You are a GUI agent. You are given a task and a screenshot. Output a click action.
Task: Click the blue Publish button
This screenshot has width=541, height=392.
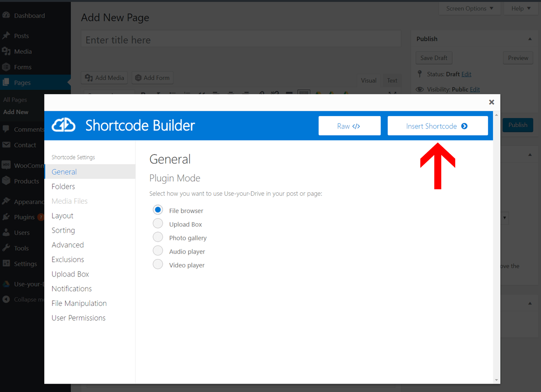tap(518, 125)
